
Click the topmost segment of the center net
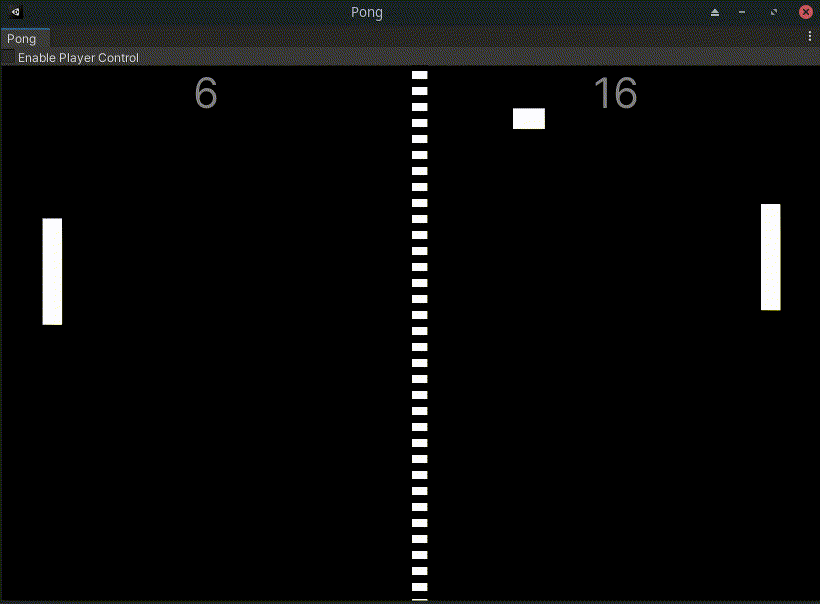(x=418, y=74)
